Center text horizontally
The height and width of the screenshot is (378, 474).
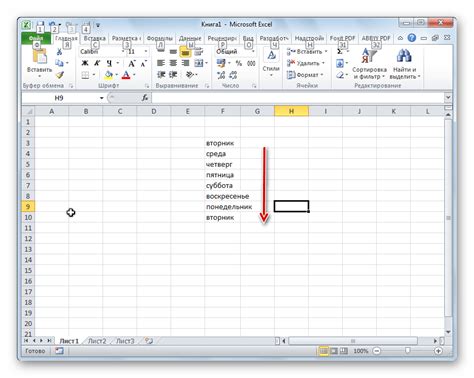[x=173, y=63]
